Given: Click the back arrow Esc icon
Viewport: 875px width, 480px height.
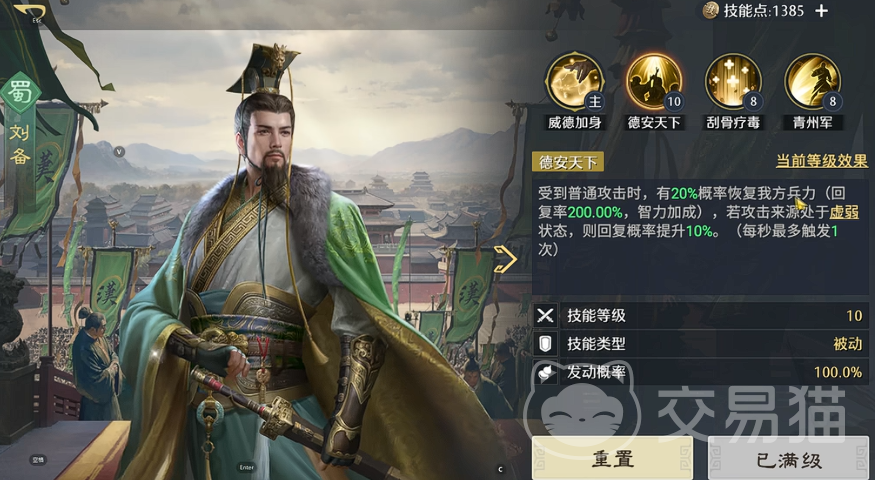Looking at the screenshot, I should [x=31, y=13].
